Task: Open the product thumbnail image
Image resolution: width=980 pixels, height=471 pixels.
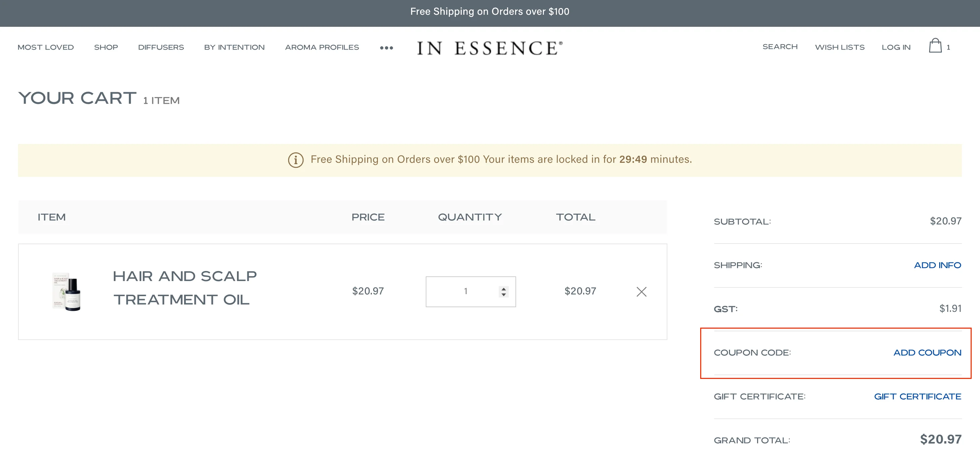Action: 67,292
